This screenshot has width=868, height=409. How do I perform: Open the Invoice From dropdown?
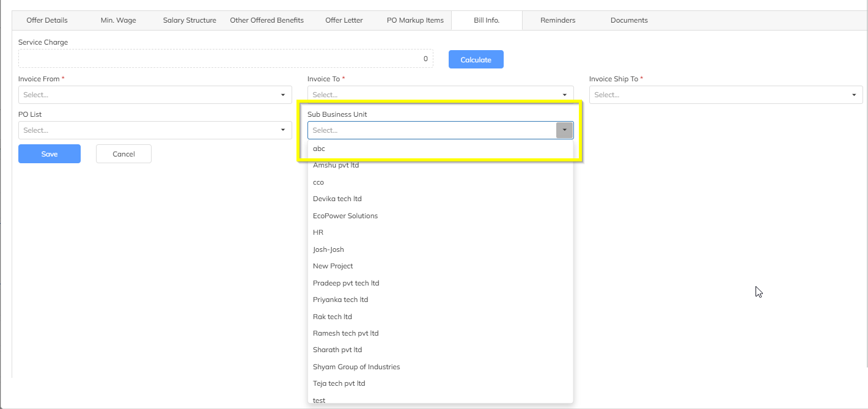(155, 95)
